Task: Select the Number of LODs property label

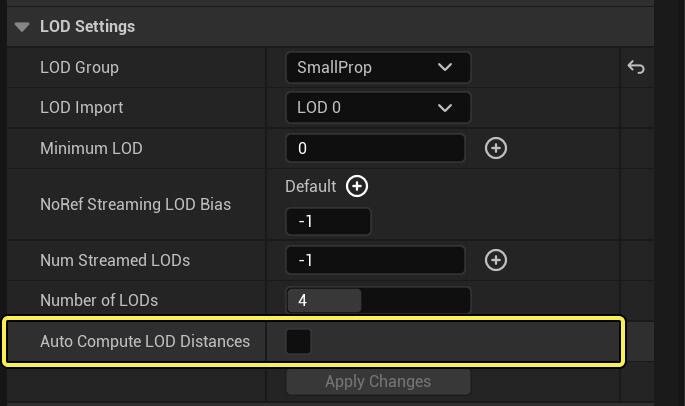Action: click(x=99, y=300)
